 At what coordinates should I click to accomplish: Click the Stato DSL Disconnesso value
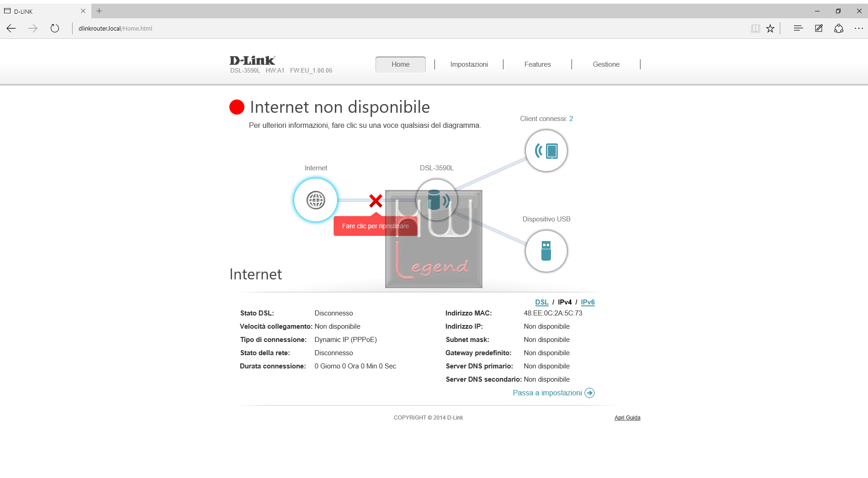click(334, 313)
